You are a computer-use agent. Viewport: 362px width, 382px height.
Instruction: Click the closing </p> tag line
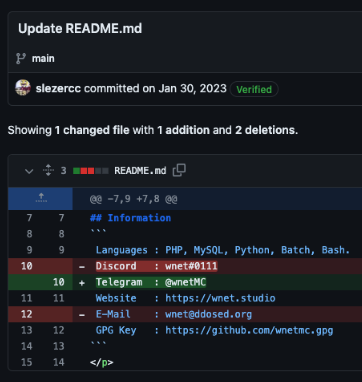tap(102, 362)
